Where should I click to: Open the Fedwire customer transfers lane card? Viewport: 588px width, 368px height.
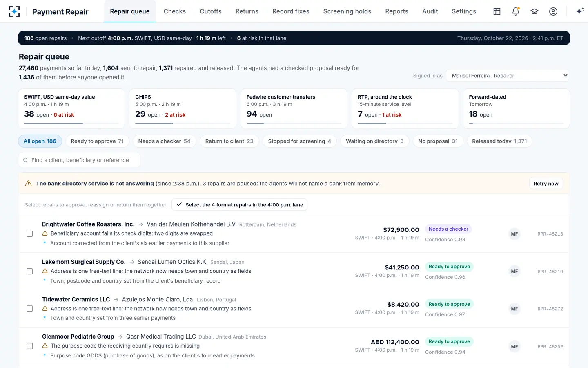click(294, 109)
